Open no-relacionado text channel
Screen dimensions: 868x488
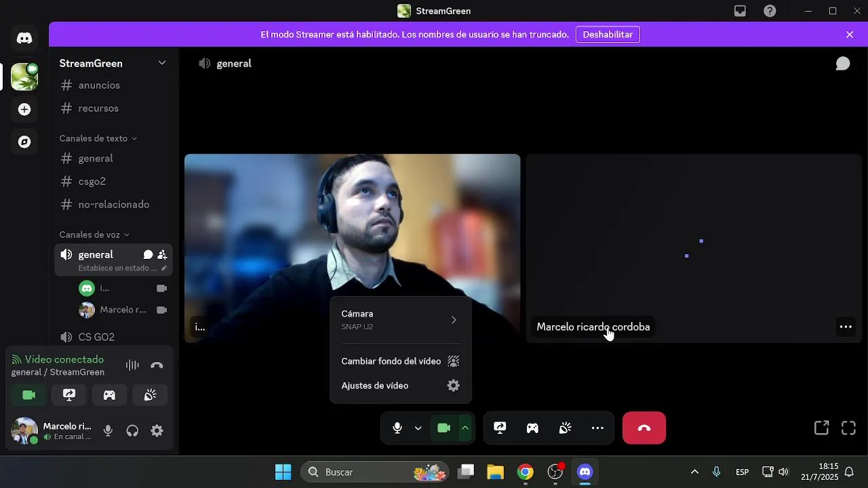tap(113, 205)
